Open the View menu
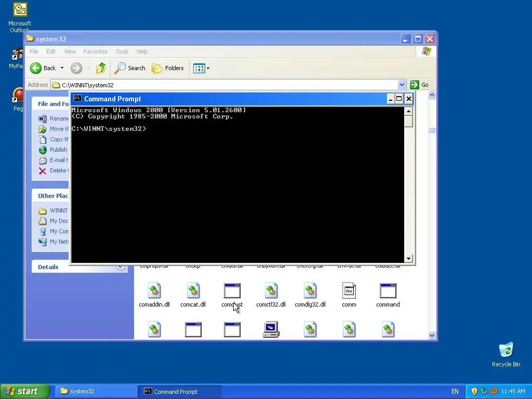The image size is (532, 399). [x=70, y=51]
